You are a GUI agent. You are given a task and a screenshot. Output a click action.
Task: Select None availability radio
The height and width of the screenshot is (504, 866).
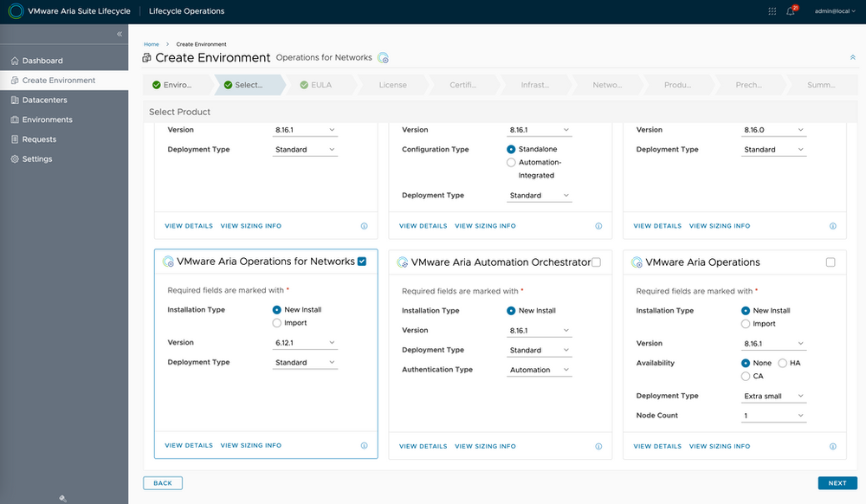click(745, 363)
